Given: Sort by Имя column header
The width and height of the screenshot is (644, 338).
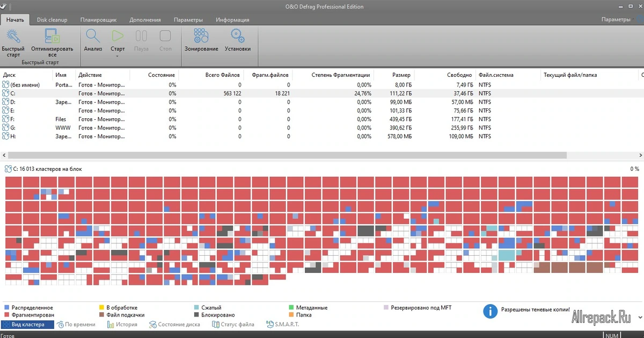Looking at the screenshot, I should coord(64,75).
